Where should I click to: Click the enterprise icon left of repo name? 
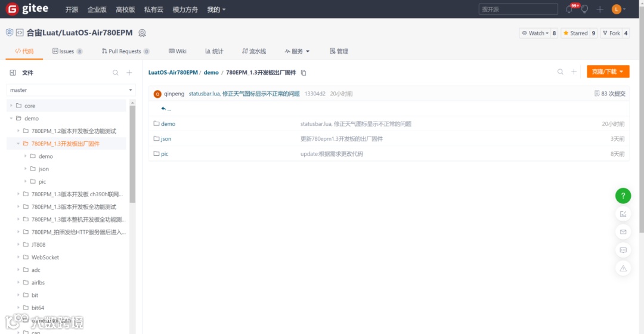(10, 32)
